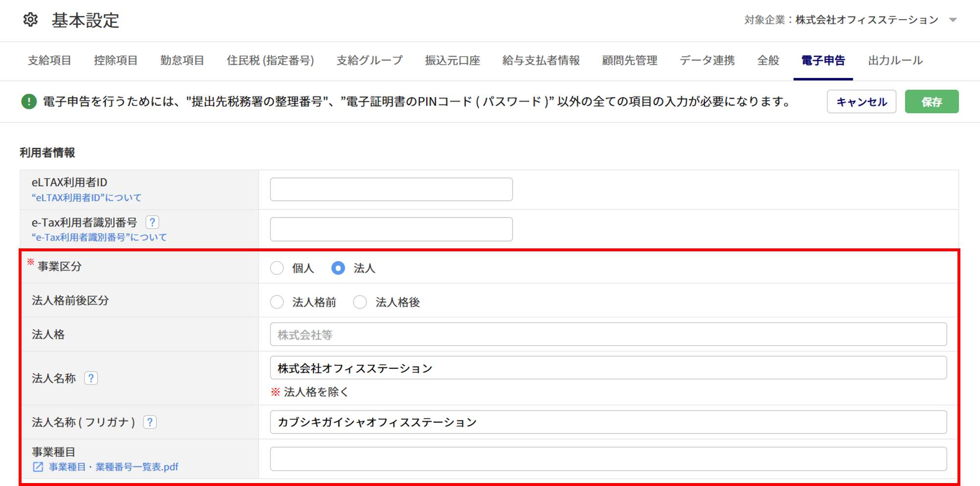Click the help icon next to e-Tax利用者識別番号

pyautogui.click(x=152, y=222)
